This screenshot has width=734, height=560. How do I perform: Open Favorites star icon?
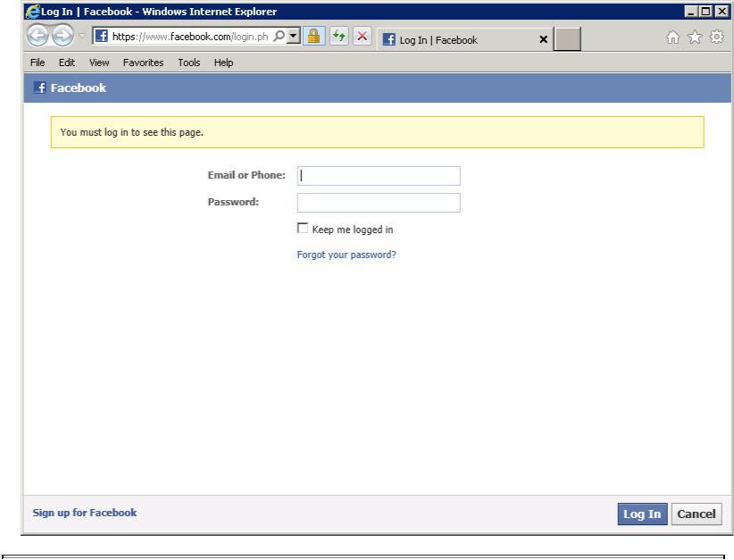(x=695, y=37)
